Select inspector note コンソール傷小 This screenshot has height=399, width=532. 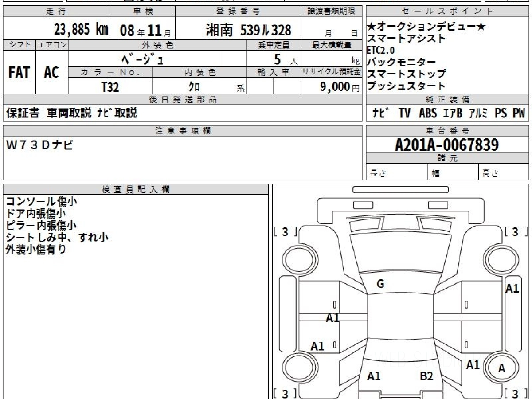(x=42, y=202)
